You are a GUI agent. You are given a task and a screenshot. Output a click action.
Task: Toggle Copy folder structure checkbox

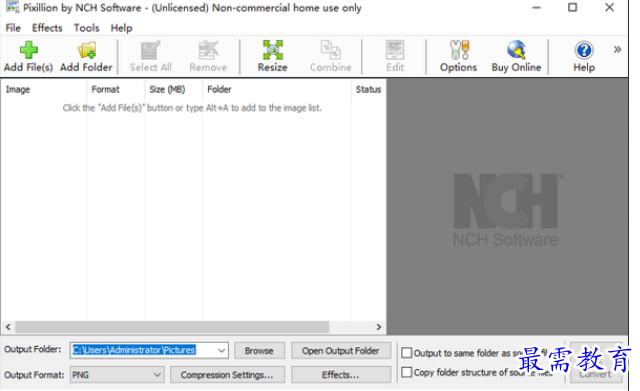click(407, 372)
